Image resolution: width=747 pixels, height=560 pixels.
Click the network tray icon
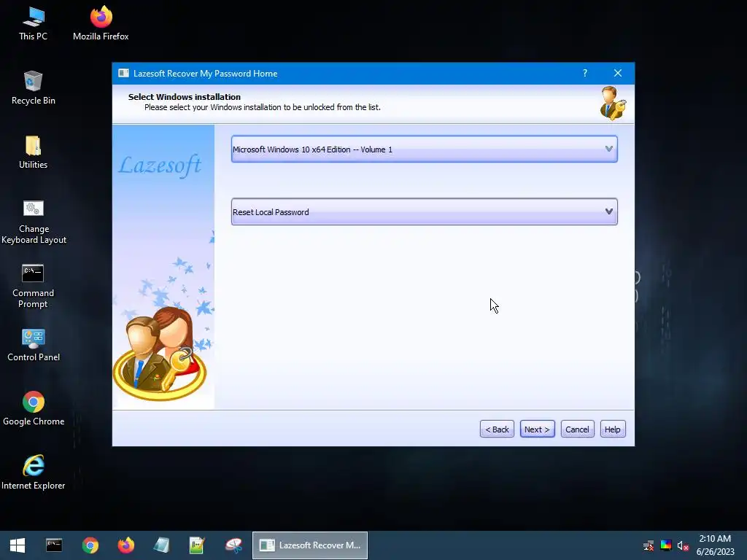[649, 545]
